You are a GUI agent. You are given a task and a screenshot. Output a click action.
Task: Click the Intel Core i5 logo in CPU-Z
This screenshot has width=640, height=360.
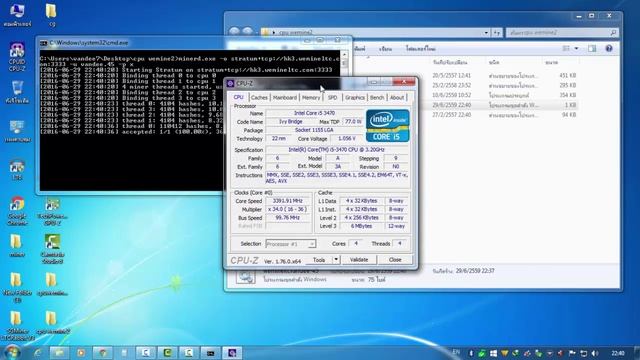point(387,126)
